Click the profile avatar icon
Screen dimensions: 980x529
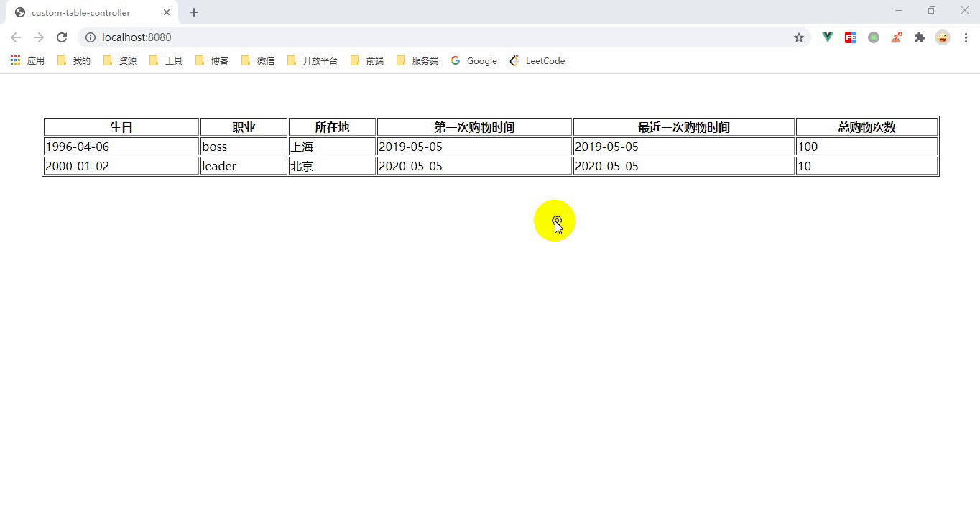[943, 37]
